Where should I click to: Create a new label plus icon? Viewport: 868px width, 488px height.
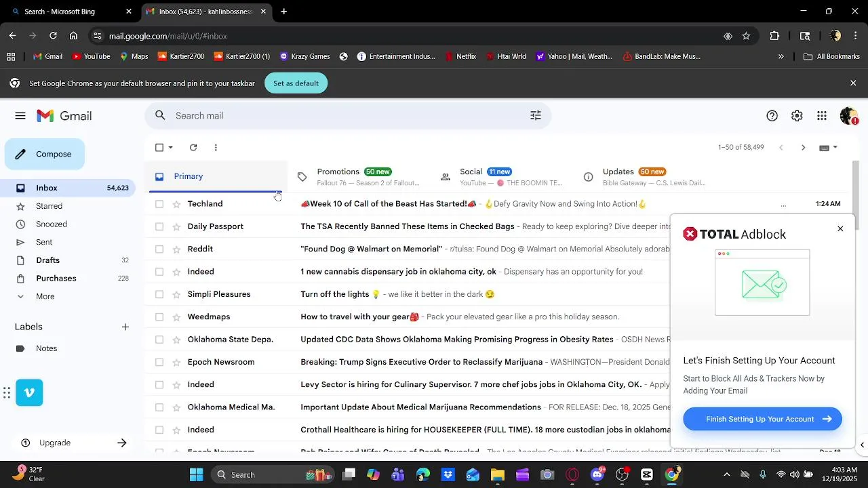(x=125, y=327)
